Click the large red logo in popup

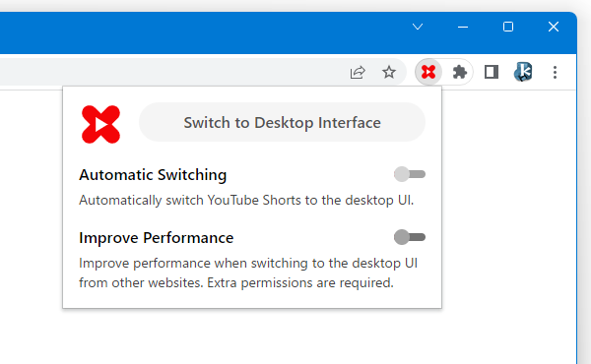click(100, 124)
